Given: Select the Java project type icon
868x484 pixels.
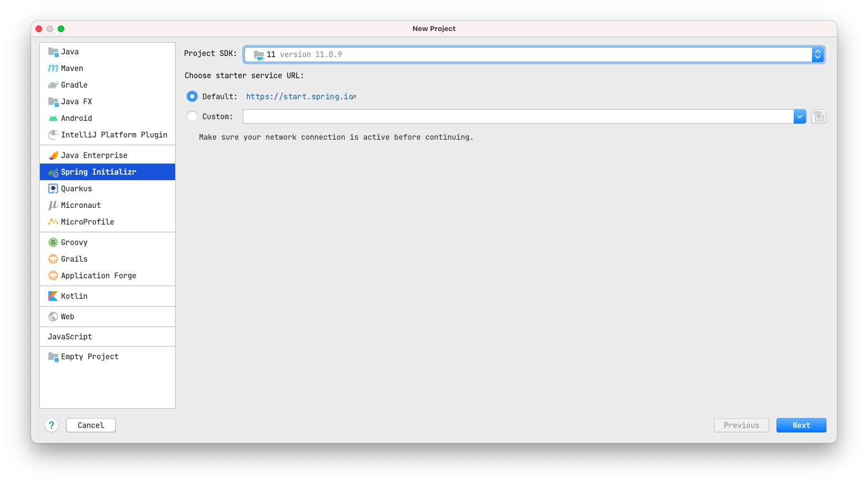Looking at the screenshot, I should pyautogui.click(x=53, y=52).
